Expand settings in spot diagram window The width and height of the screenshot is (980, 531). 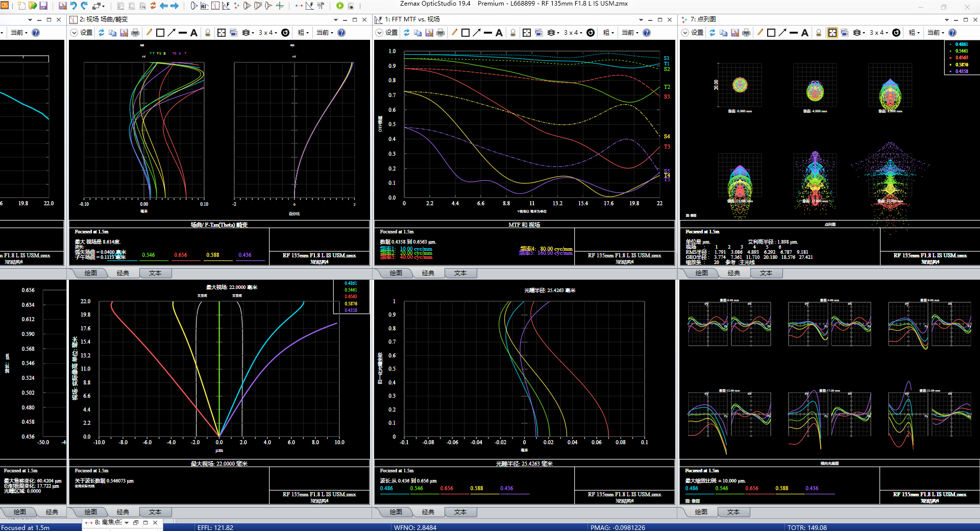(685, 32)
